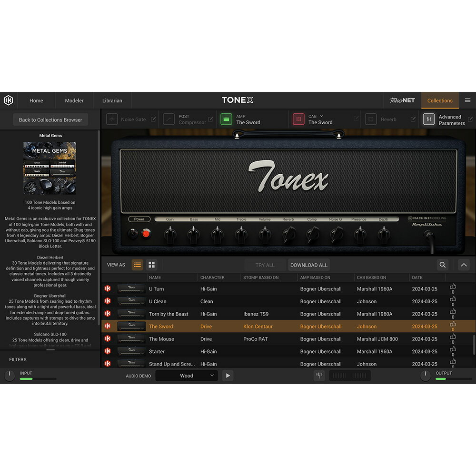The width and height of the screenshot is (476, 476).
Task: Edit Advanced Parameters pencil icon
Action: 471,119
